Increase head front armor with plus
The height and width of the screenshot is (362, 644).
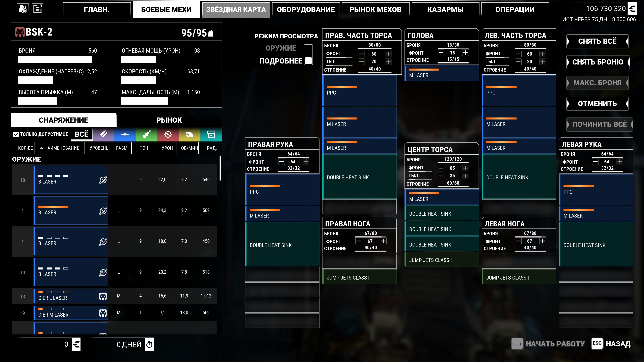pos(466,53)
